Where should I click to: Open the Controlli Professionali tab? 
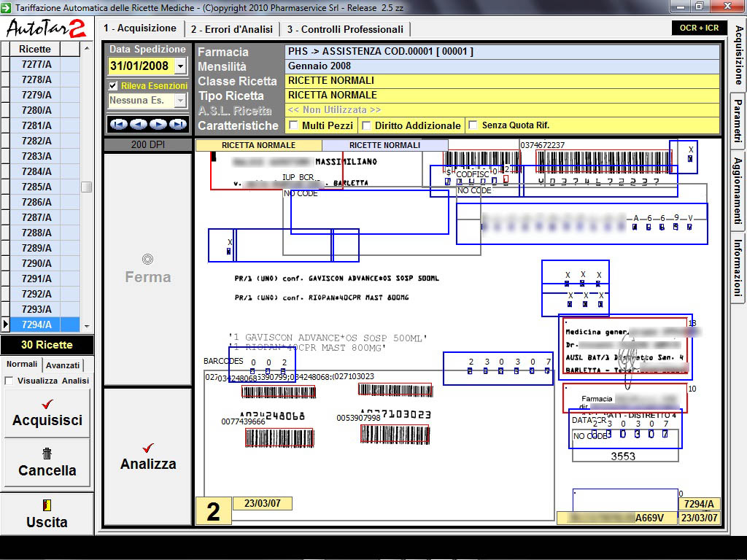tap(344, 29)
